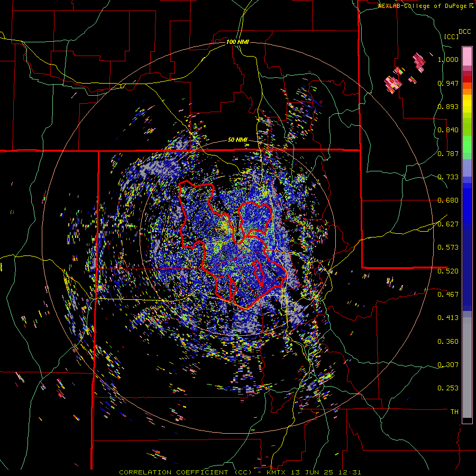Click the 0.840 legend value
This screenshot has width=476, height=476.
click(x=448, y=130)
